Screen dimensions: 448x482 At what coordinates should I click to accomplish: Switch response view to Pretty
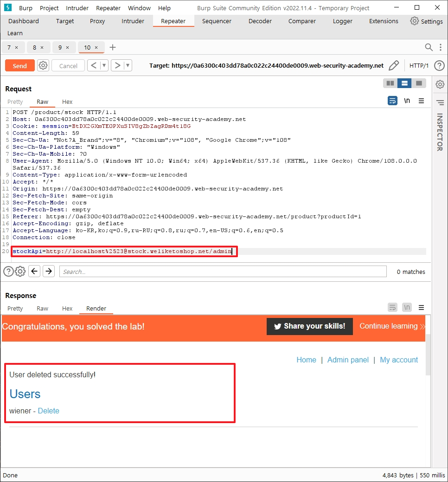(15, 308)
